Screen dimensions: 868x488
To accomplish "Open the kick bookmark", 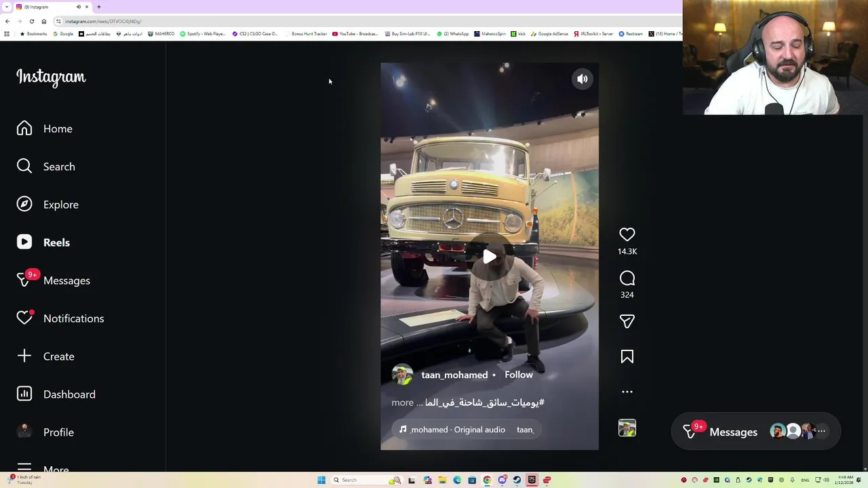I will (x=519, y=34).
